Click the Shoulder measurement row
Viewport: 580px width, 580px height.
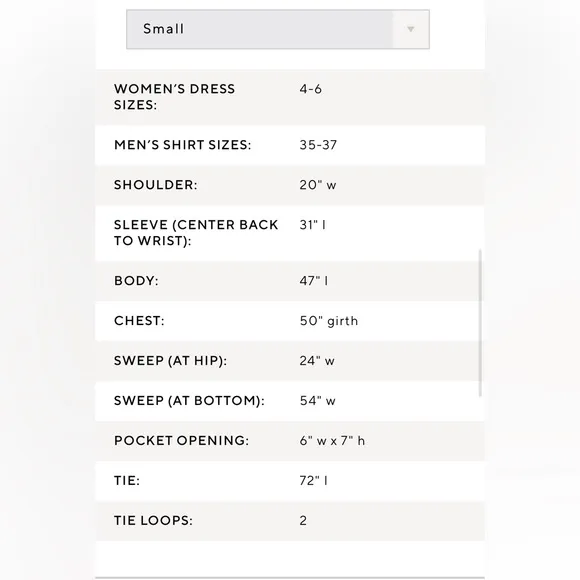pyautogui.click(x=290, y=185)
